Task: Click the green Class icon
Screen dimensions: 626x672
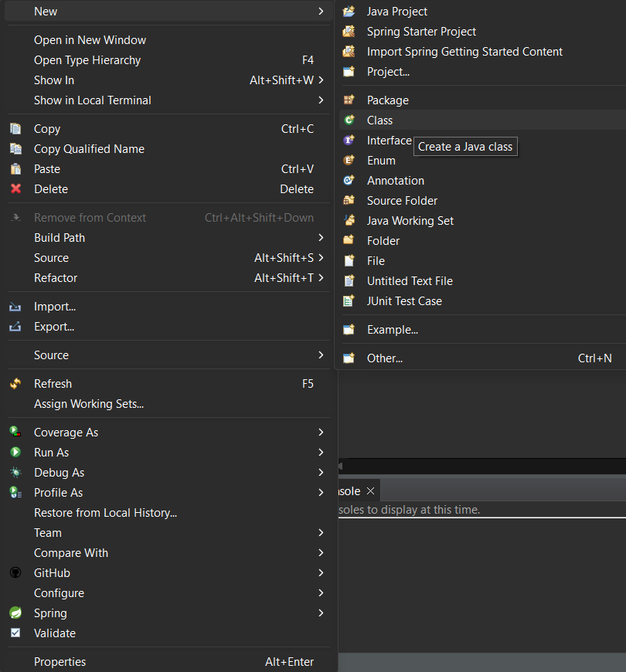Action: [349, 120]
